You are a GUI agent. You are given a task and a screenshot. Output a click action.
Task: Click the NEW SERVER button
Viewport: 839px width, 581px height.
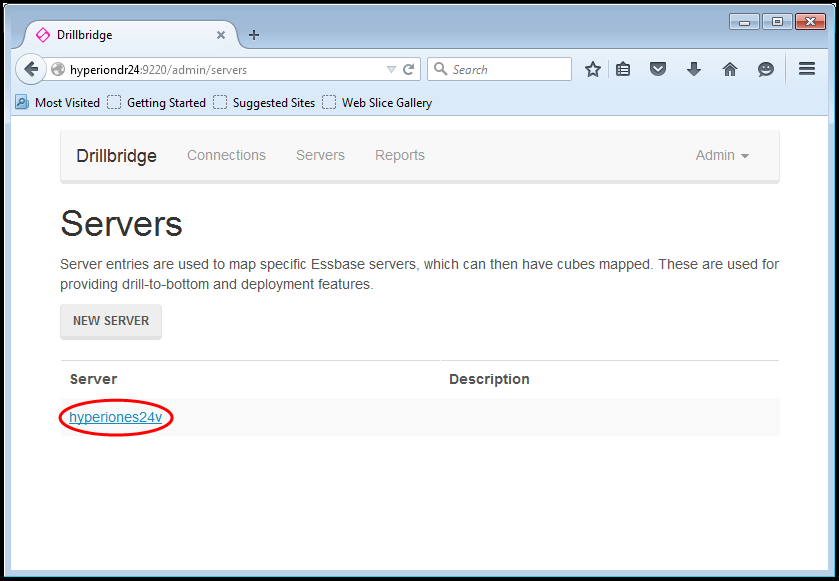(x=111, y=321)
